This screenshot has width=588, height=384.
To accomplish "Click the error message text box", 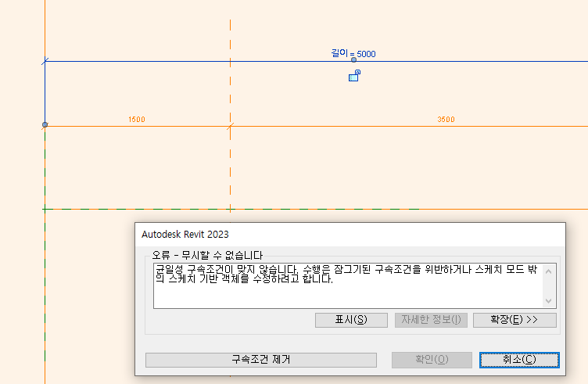I will coord(355,285).
